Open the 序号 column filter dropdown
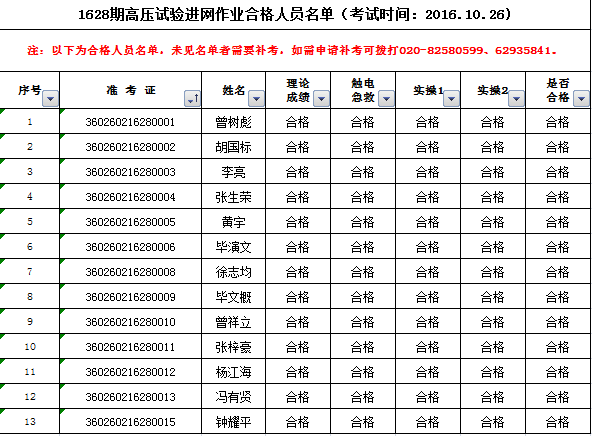Screen dimensions: 592x436 (x=51, y=99)
